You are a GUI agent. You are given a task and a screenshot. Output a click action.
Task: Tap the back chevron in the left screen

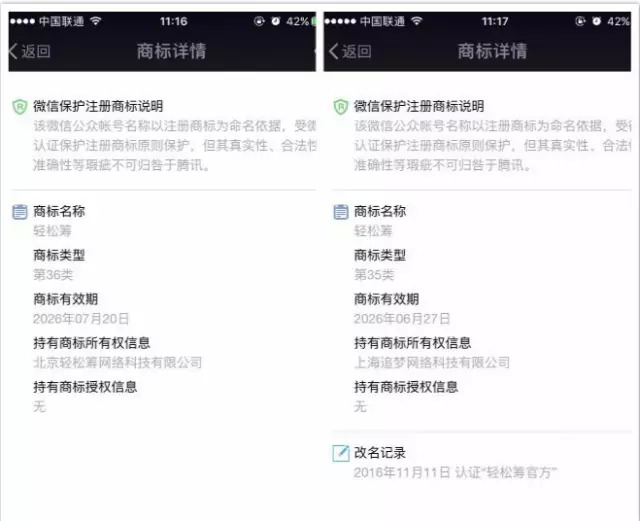(x=13, y=51)
